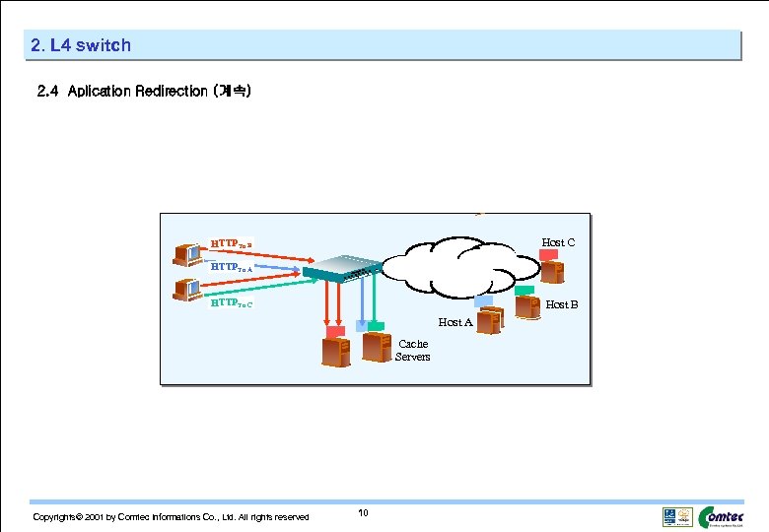Click the Host B server icon

coord(528,307)
